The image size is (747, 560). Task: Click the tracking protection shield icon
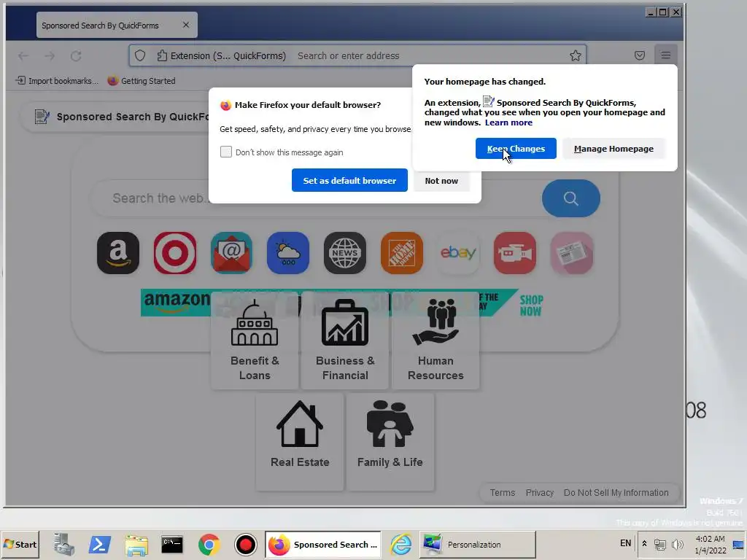pos(140,55)
